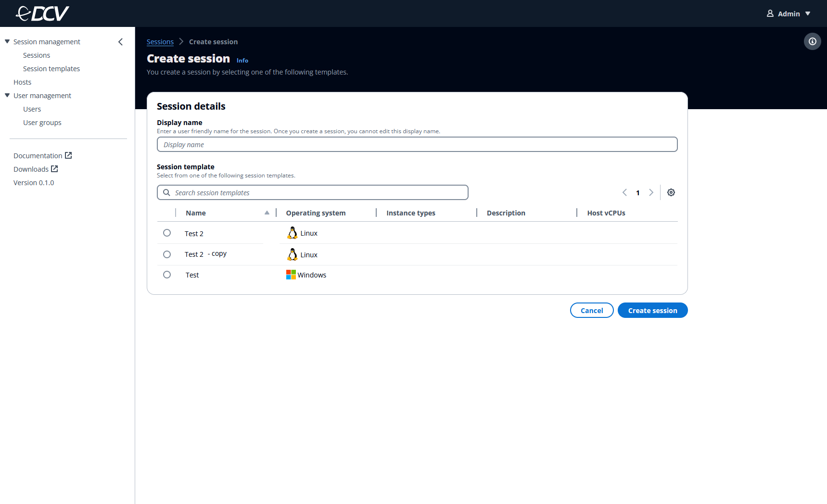This screenshot has height=504, width=827.
Task: Select the Test 2 session template radio button
Action: tap(167, 232)
